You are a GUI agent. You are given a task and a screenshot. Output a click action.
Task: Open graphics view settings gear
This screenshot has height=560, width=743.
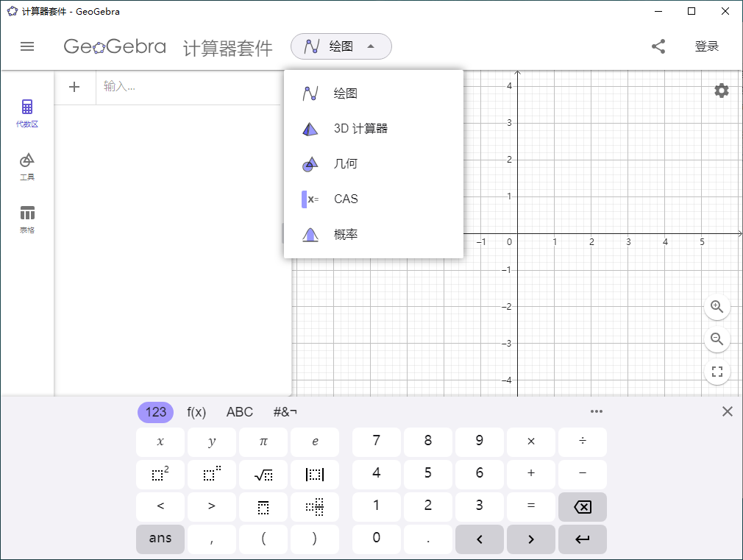[721, 91]
